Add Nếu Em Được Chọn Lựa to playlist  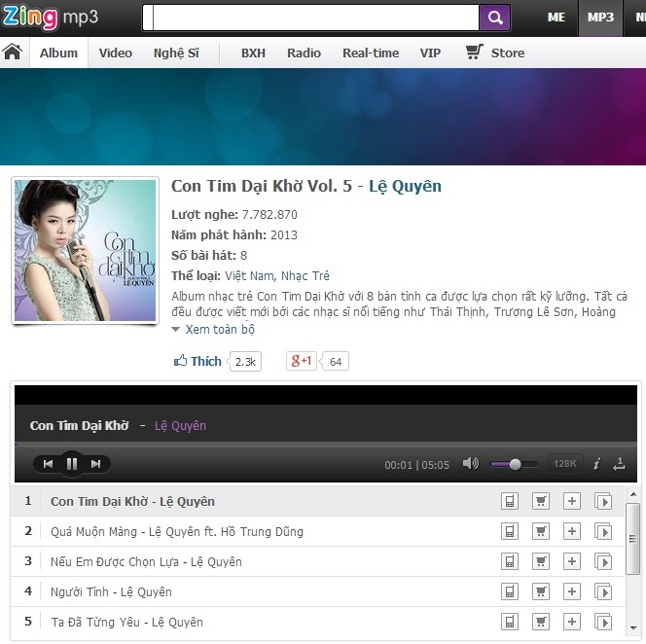coord(572,561)
